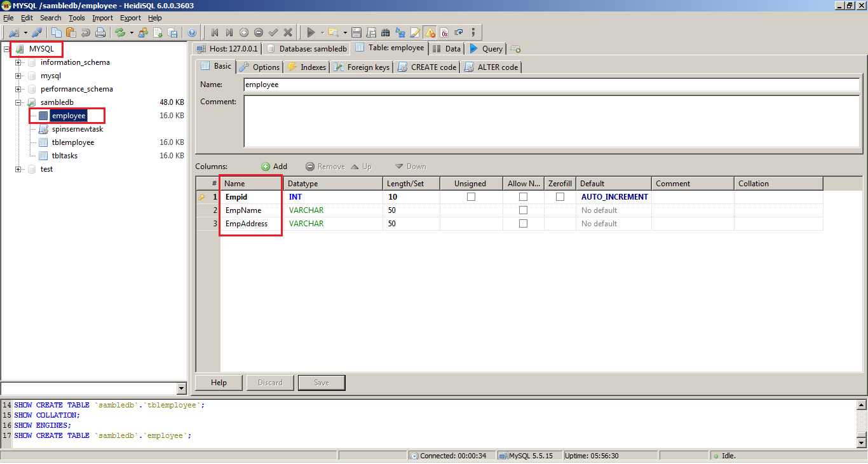
Task: Expand the performance_schema database node
Action: 18,89
